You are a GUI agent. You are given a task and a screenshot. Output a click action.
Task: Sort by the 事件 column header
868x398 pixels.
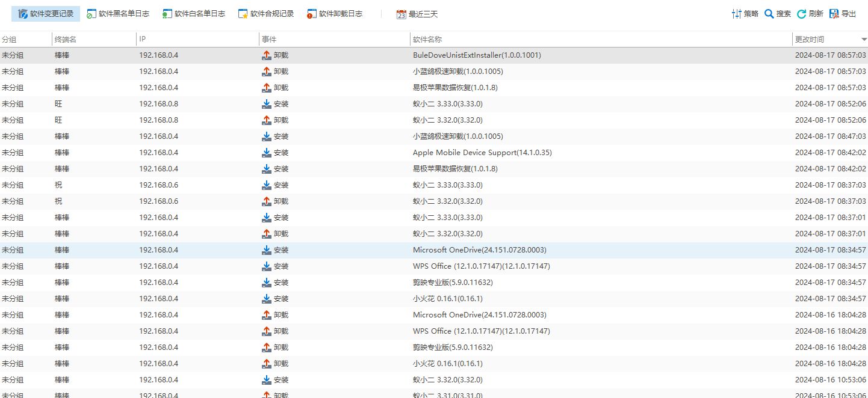334,39
